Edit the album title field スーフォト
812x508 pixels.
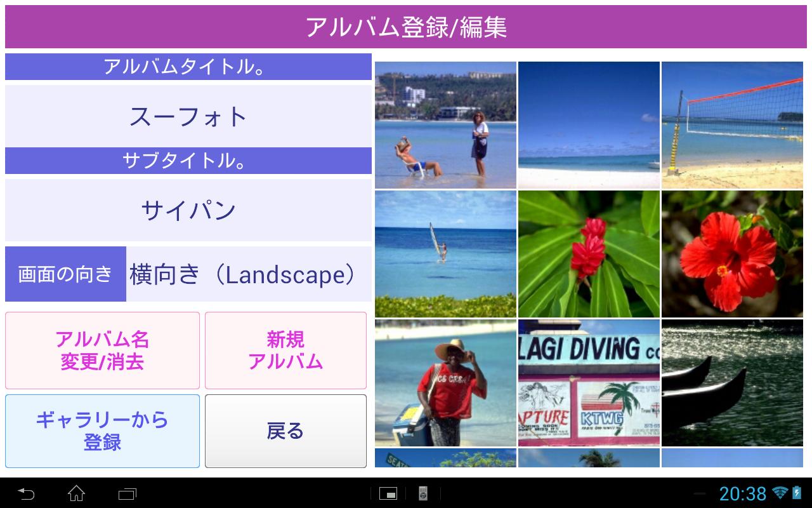pos(188,116)
